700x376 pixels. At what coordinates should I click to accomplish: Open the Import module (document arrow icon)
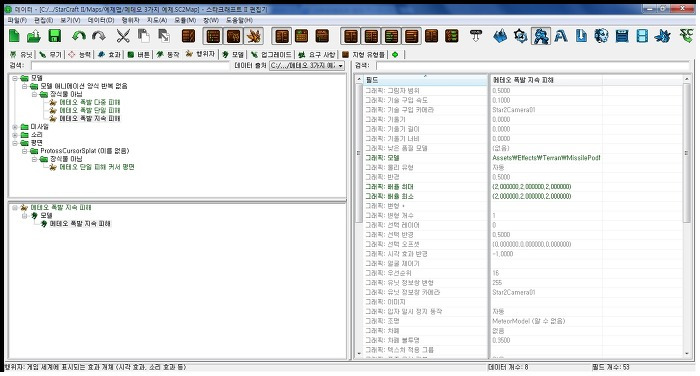(x=581, y=36)
